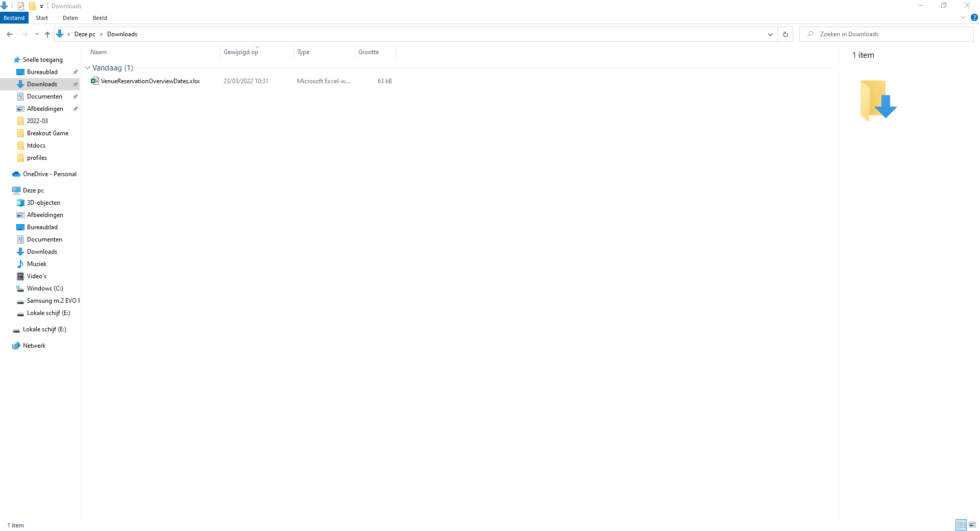This screenshot has height=531, width=980.
Task: Open recent locations dropdown arrow
Action: 37,34
